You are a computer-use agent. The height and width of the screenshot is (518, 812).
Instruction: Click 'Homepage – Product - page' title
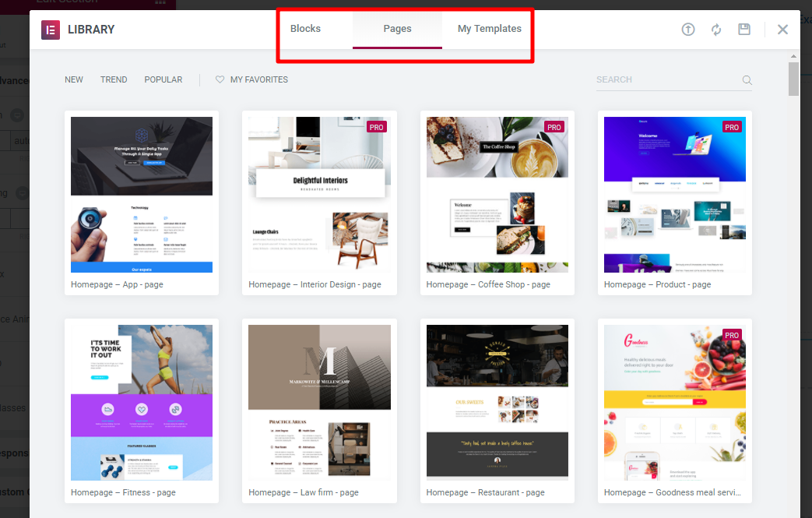(x=657, y=284)
